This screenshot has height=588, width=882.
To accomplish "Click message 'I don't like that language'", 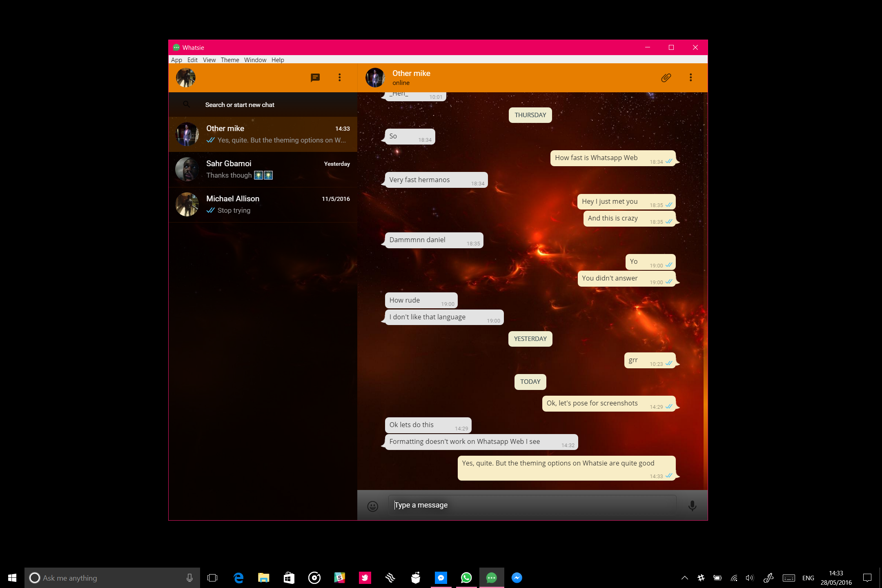I will coord(444,317).
